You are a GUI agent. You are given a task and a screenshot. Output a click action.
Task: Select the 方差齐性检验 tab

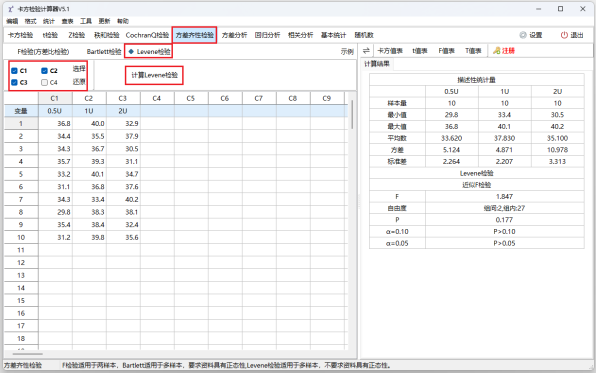[195, 35]
